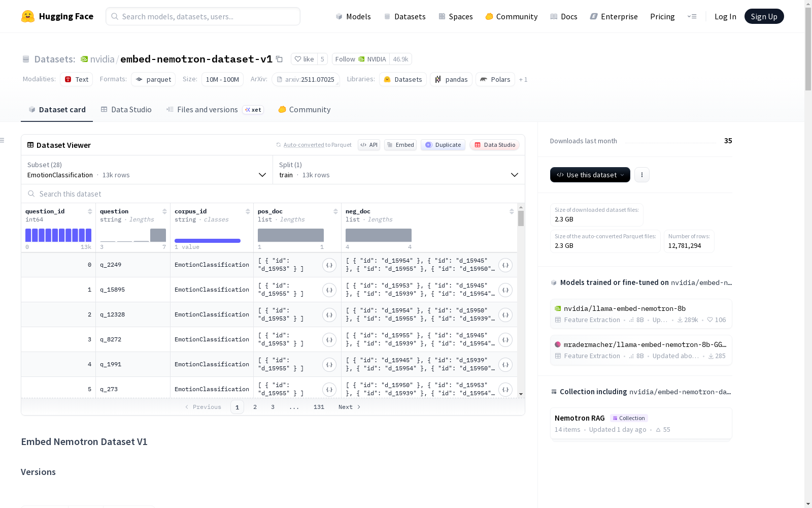Open the Pricing page link
Viewport: 812px width, 508px height.
click(662, 16)
